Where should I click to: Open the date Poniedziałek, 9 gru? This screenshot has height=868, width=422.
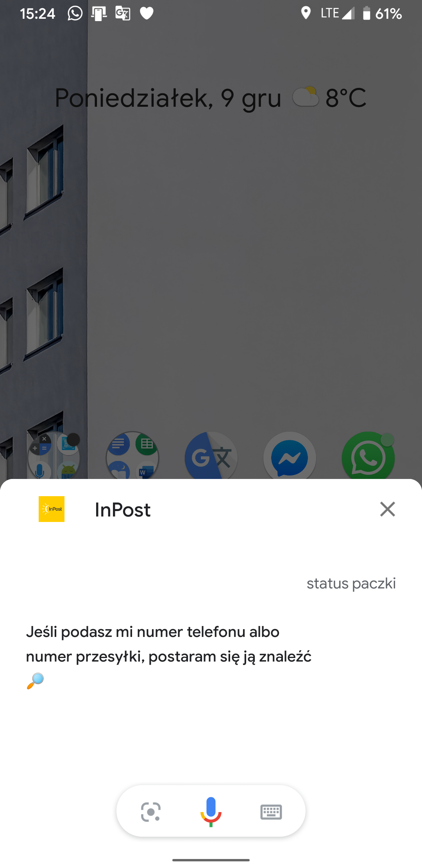click(168, 98)
